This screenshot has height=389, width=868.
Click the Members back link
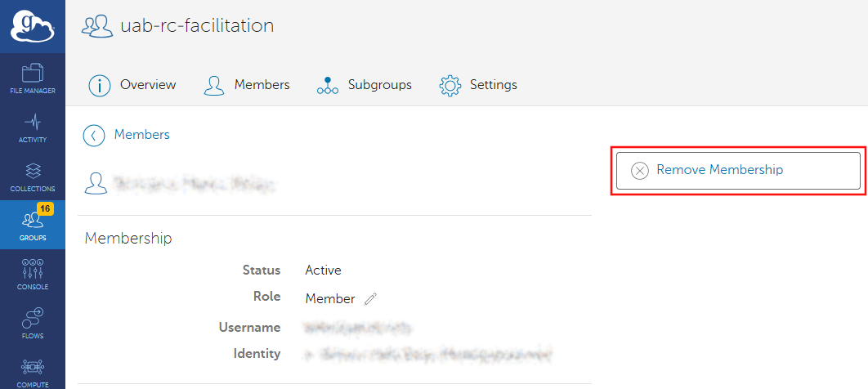141,135
